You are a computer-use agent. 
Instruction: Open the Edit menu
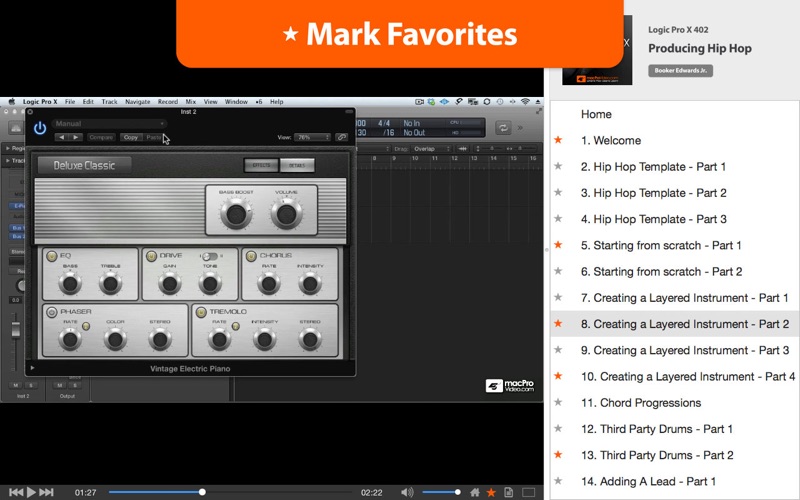click(x=88, y=102)
